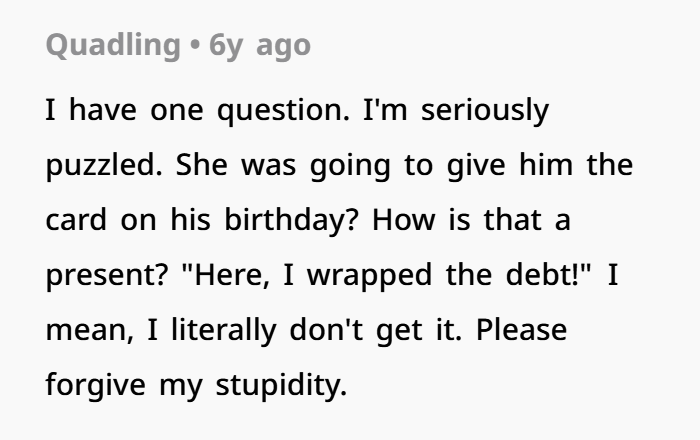The height and width of the screenshot is (440, 700).
Task: Click the '6y ago' comment timestamp
Action: tap(260, 46)
